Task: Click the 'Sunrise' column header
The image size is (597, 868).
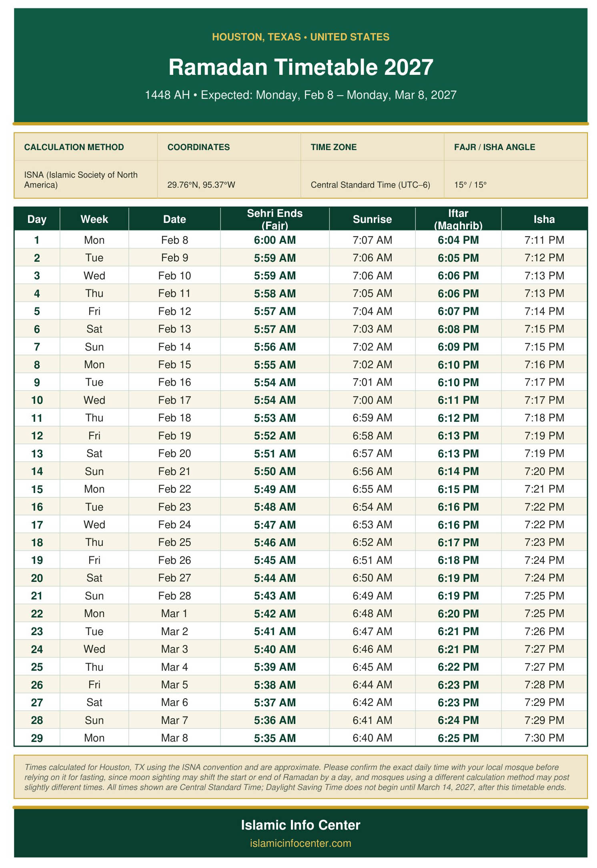Action: pyautogui.click(x=372, y=219)
